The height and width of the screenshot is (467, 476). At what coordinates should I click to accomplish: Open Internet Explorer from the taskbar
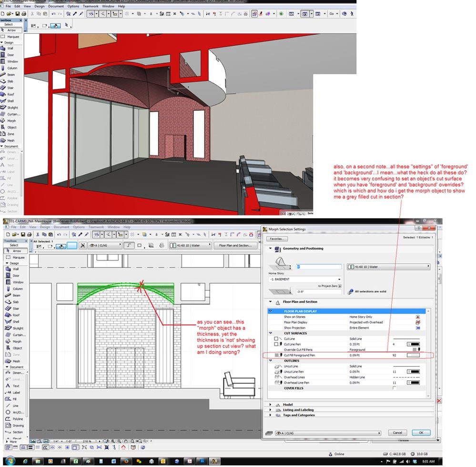point(25,461)
